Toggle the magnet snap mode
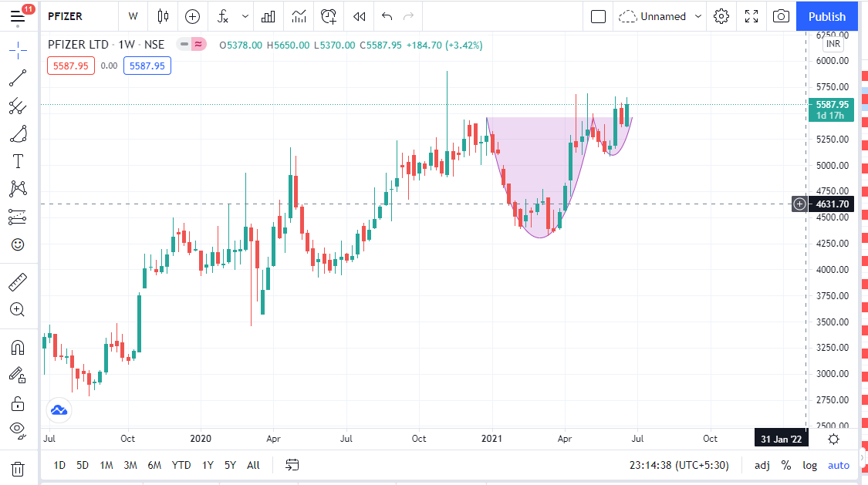The image size is (868, 485). [18, 348]
